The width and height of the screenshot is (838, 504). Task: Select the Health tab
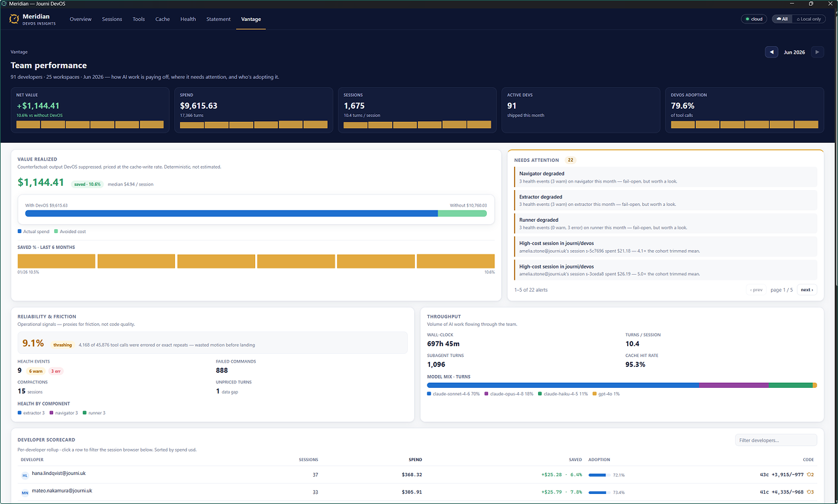(x=188, y=19)
